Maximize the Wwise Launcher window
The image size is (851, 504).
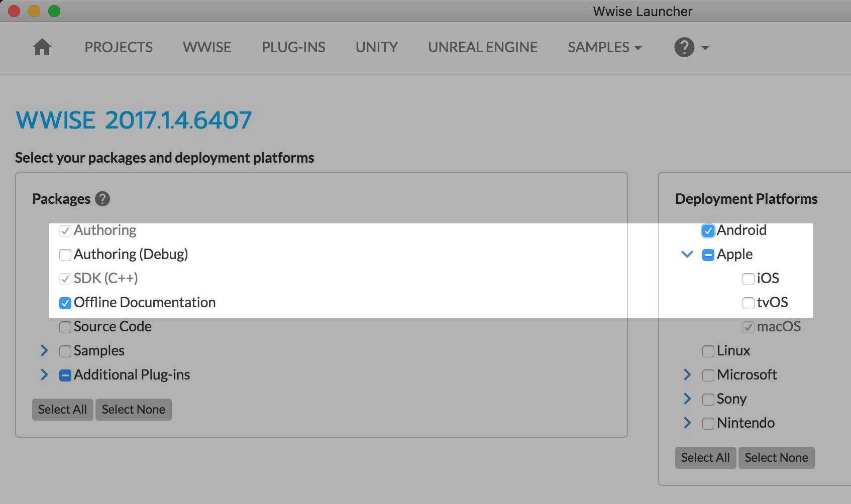click(x=54, y=11)
